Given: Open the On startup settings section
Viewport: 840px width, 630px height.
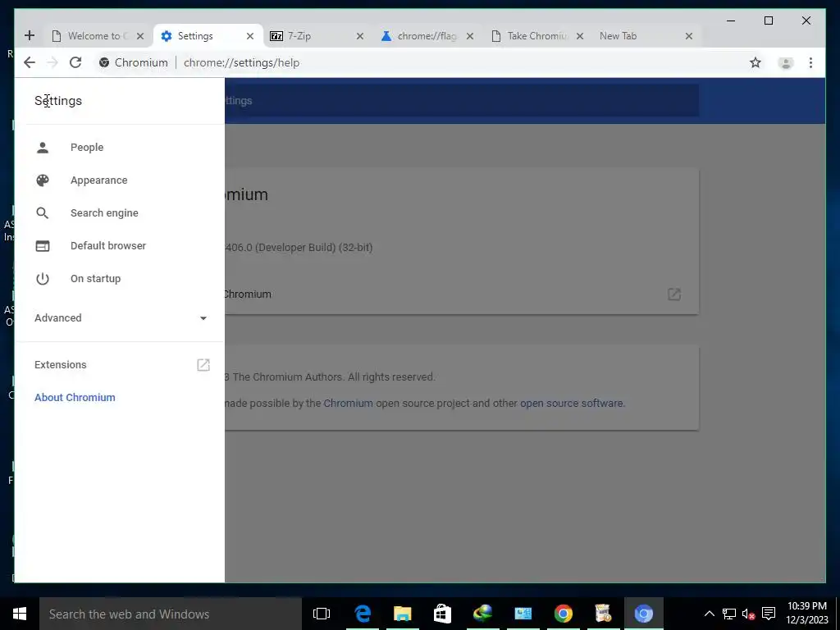Looking at the screenshot, I should pos(120,279).
